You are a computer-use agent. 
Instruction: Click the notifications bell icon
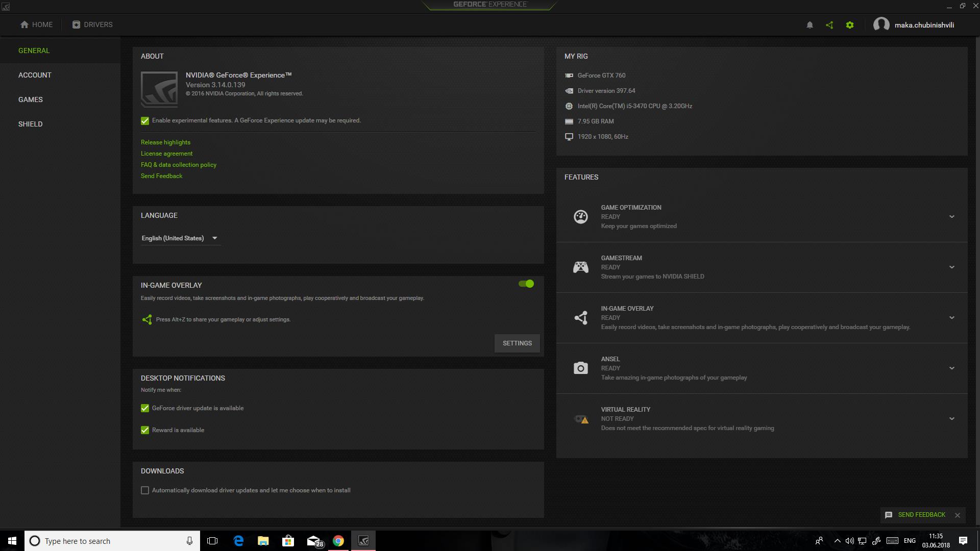[810, 25]
